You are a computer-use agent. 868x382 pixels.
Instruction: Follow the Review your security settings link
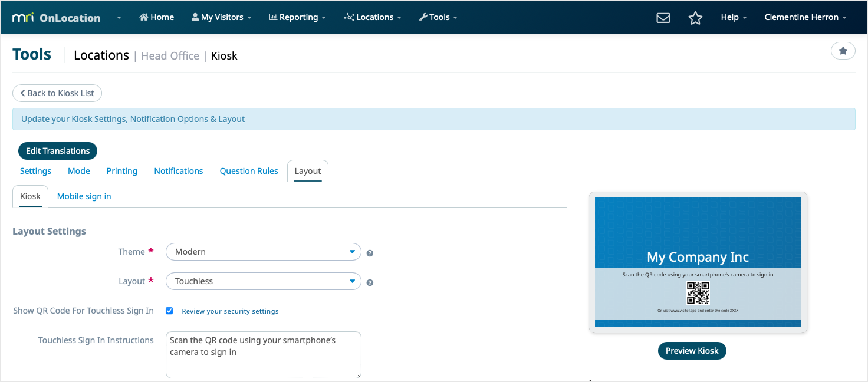click(230, 311)
